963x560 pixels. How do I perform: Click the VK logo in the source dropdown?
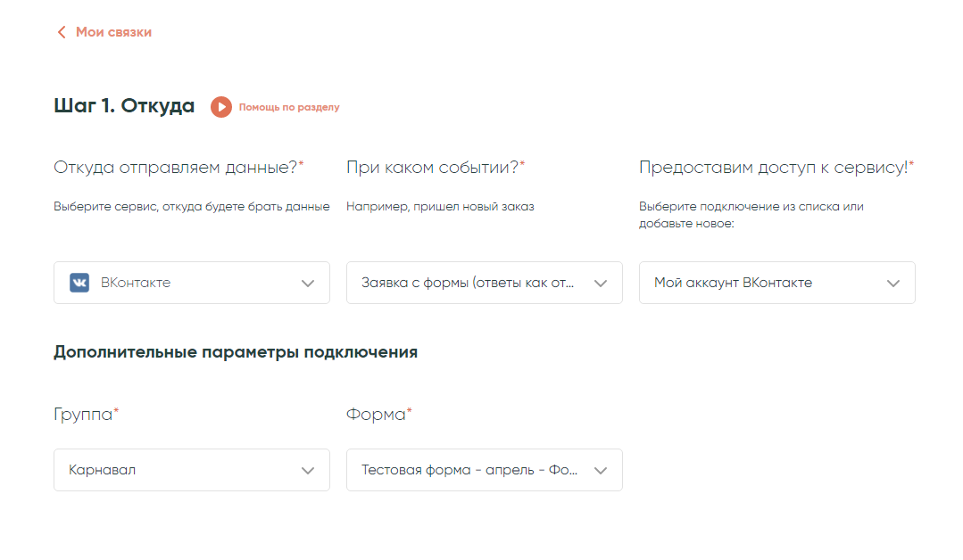79,283
